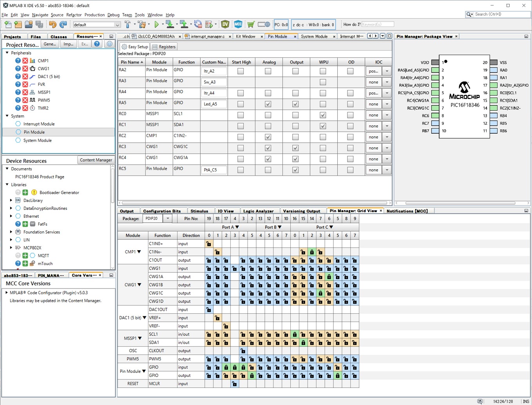The width and height of the screenshot is (532, 405).
Task: Open the MCC Code Configurator icon
Action: 238,24
